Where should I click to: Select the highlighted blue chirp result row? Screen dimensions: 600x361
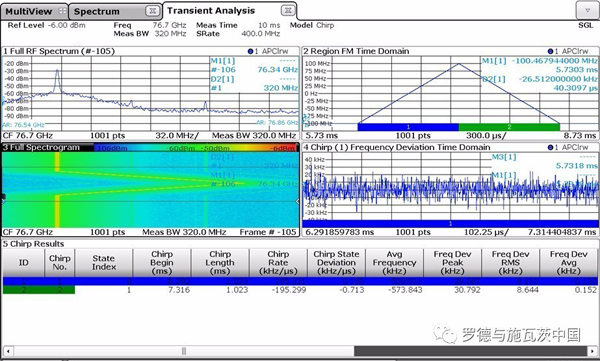300,281
